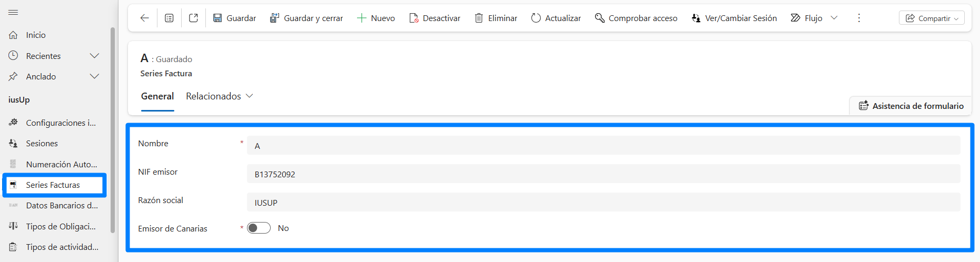Screen dimensions: 980x262
Task: Open record set list icon
Action: [169, 18]
